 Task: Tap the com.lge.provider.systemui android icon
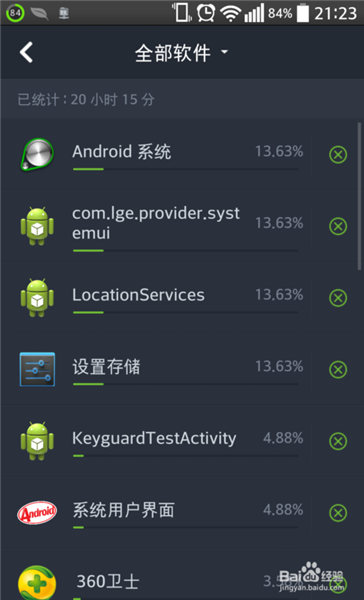click(37, 226)
